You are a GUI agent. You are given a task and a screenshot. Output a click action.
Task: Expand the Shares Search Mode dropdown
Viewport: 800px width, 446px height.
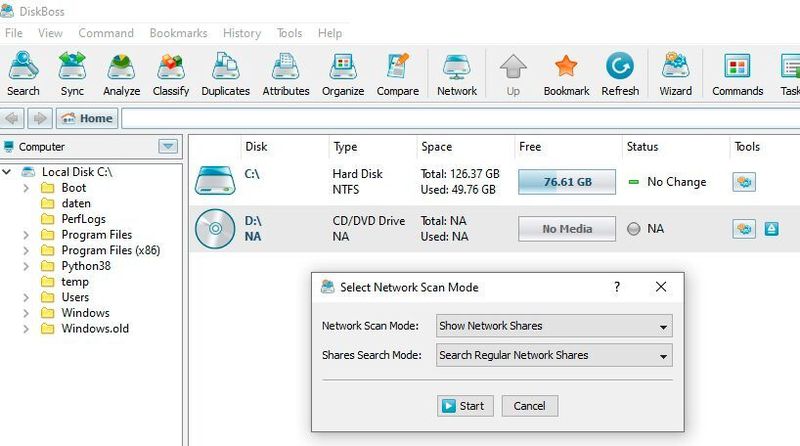click(554, 355)
